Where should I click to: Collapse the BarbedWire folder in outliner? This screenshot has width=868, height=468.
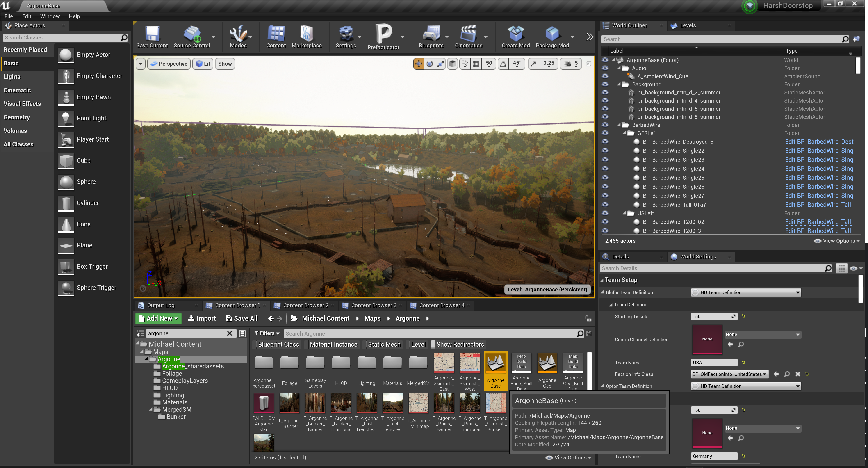(x=619, y=125)
